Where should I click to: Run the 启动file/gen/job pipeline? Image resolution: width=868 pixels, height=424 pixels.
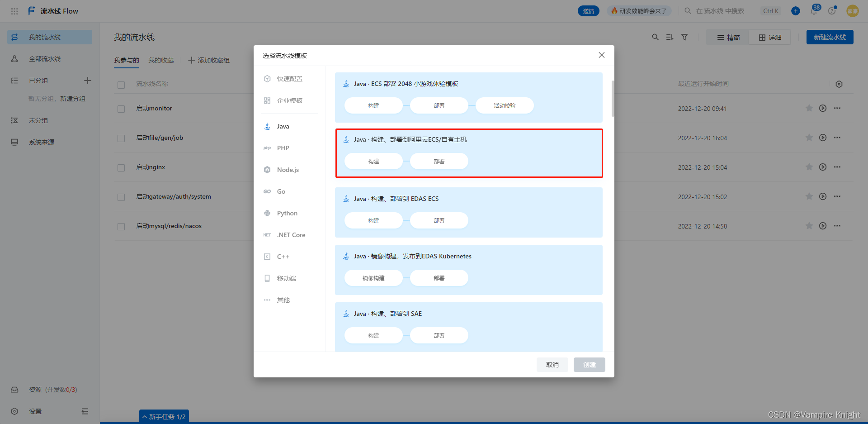pos(823,138)
